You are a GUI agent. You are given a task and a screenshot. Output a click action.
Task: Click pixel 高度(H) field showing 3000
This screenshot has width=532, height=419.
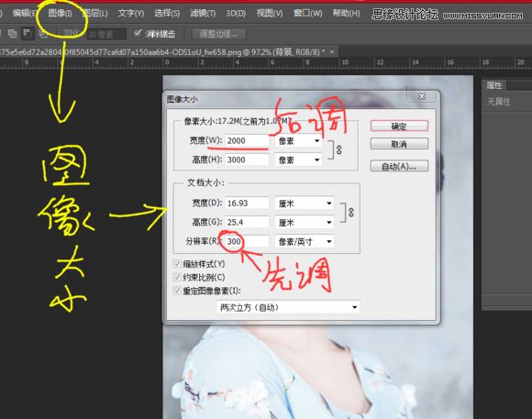247,160
